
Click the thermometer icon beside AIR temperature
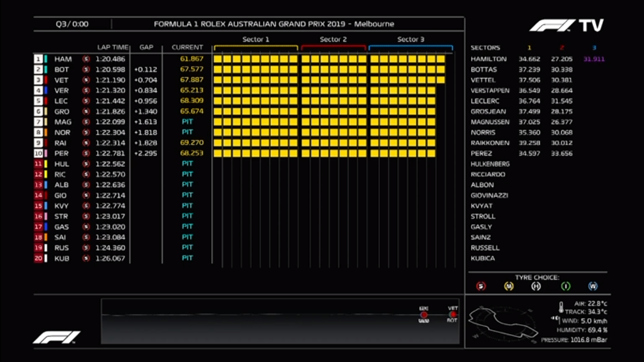[x=561, y=307]
